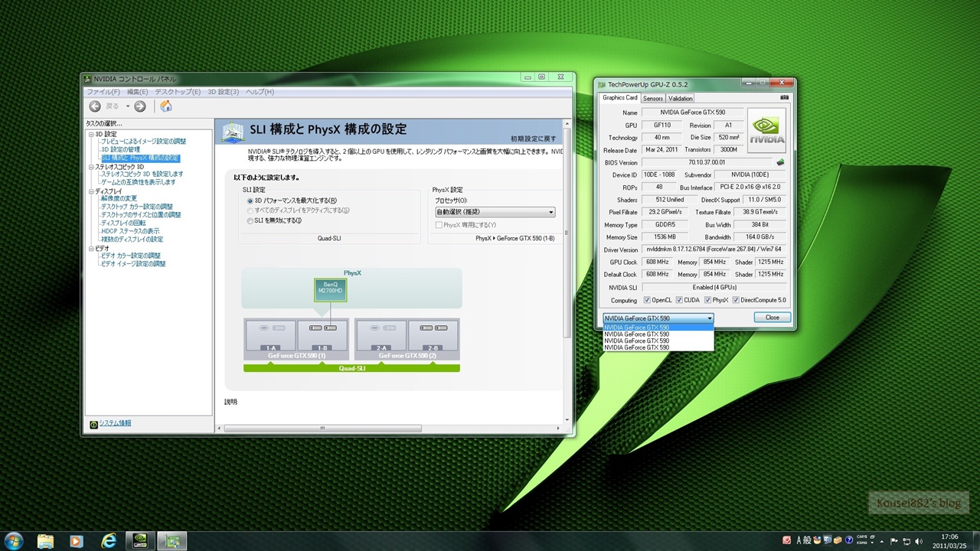Open ディスプレイの回転 task
980x551 pixels.
[x=123, y=223]
